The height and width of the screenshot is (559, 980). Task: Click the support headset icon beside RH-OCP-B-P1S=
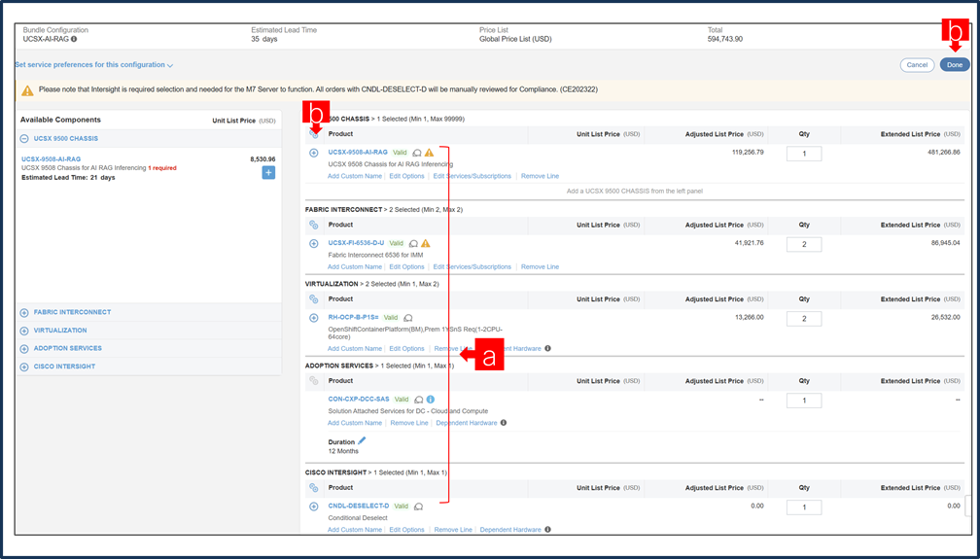pos(408,318)
